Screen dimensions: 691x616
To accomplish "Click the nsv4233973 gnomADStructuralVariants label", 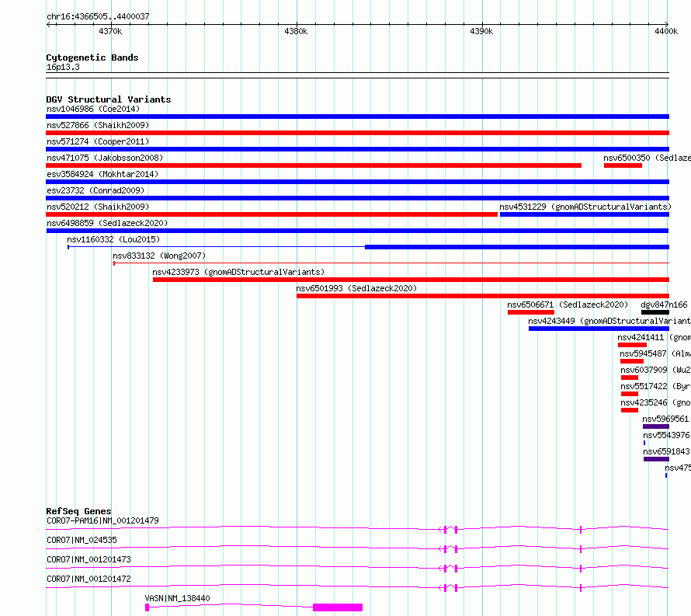I will click(x=238, y=272).
